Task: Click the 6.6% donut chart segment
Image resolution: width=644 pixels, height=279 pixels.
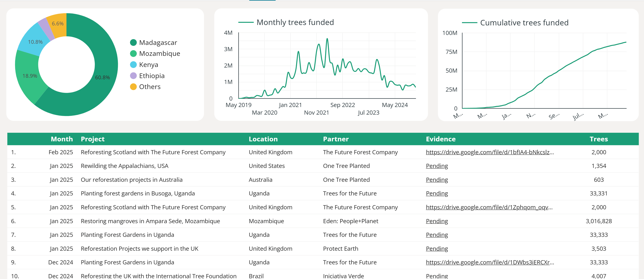Action: (57, 23)
